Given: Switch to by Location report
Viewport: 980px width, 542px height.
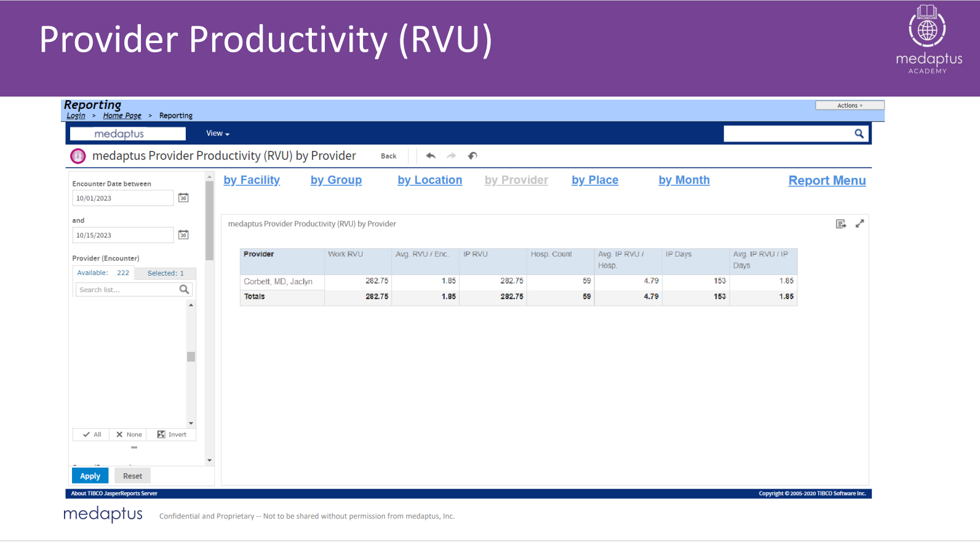Looking at the screenshot, I should (430, 180).
